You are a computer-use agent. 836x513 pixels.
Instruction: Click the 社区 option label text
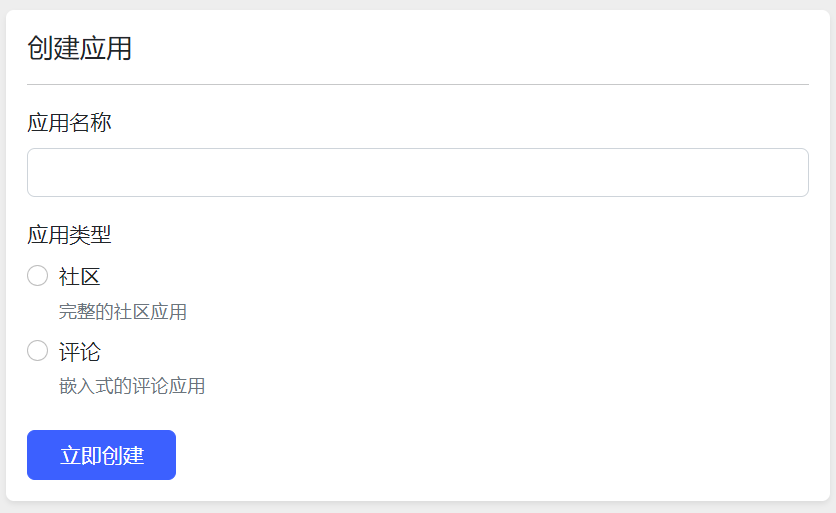79,277
